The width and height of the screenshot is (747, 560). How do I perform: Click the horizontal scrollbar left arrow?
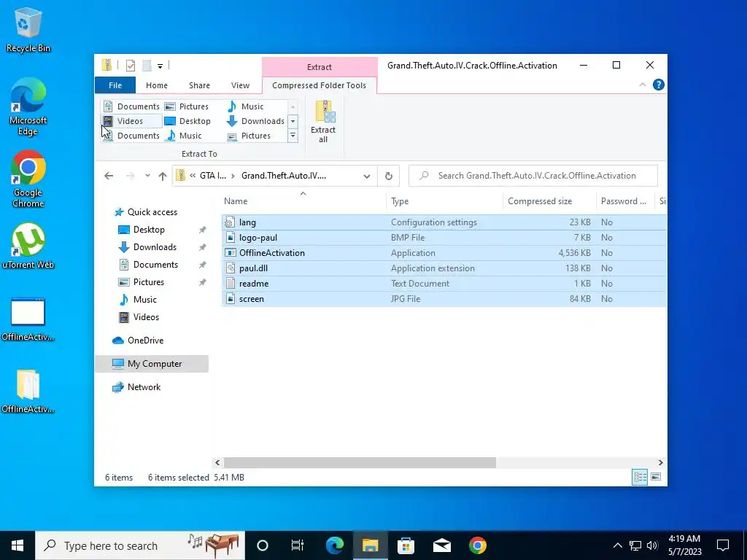pos(217,462)
